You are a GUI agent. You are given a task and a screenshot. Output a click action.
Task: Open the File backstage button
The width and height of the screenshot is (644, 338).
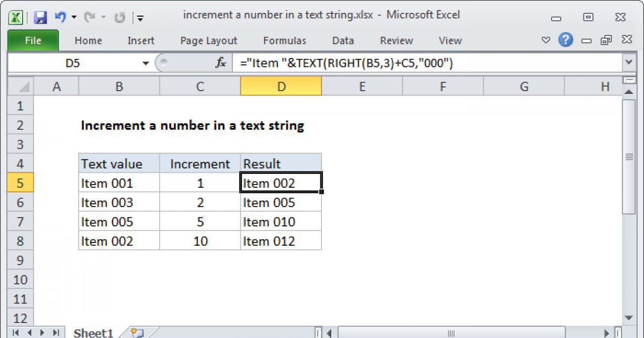pos(33,41)
